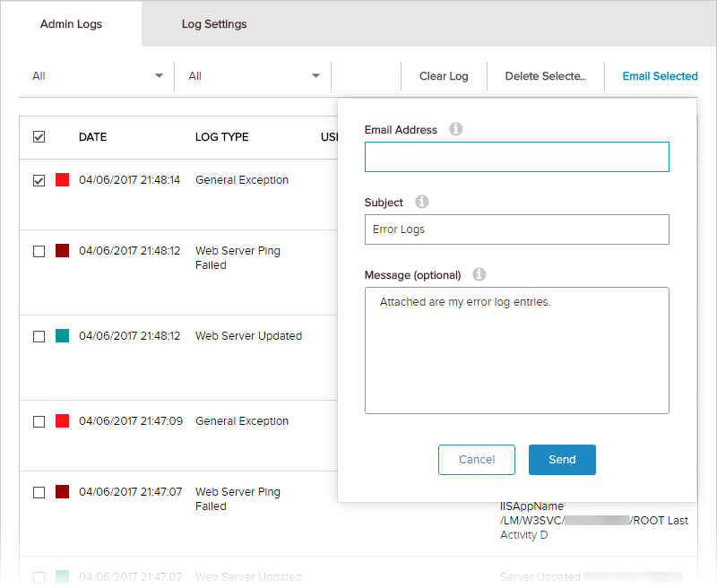Open Email Address info tooltip icon
This screenshot has height=588, width=717.
click(x=455, y=129)
